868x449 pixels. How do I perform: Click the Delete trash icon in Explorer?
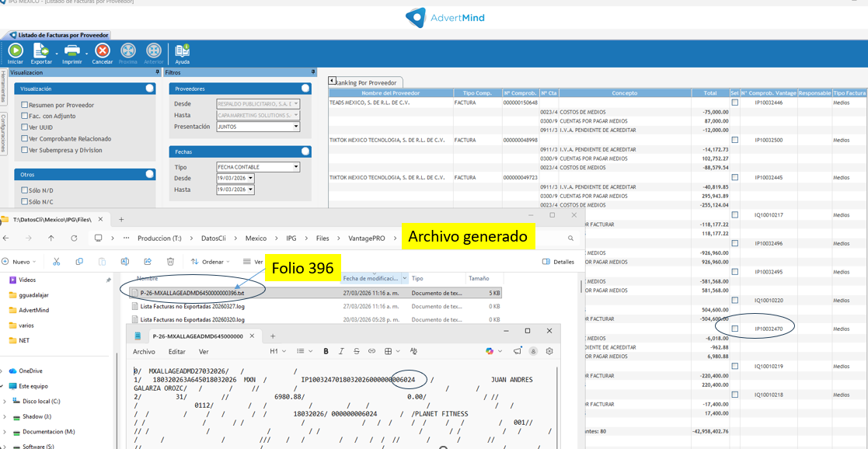coord(170,261)
